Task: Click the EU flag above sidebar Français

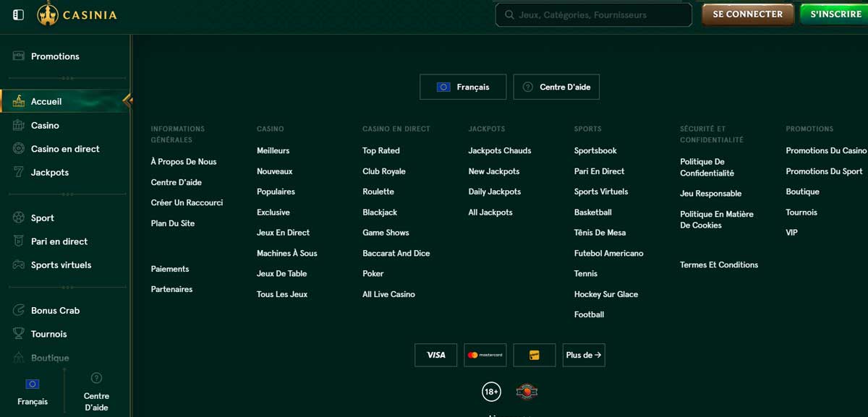Action: pos(33,384)
